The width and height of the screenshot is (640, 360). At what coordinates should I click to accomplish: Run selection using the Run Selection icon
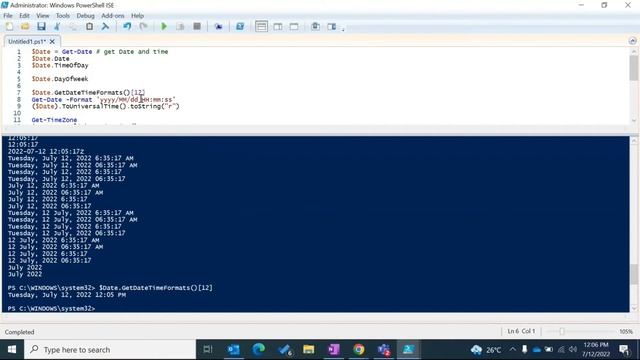(180, 27)
